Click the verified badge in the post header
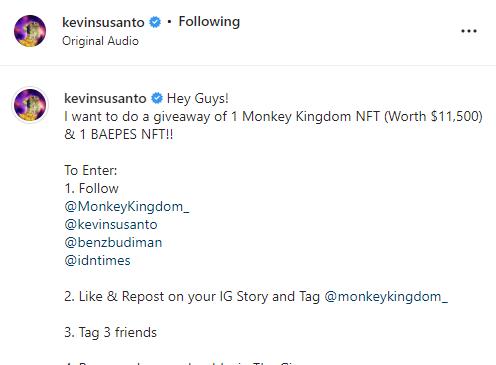The image size is (496, 365). click(x=155, y=22)
